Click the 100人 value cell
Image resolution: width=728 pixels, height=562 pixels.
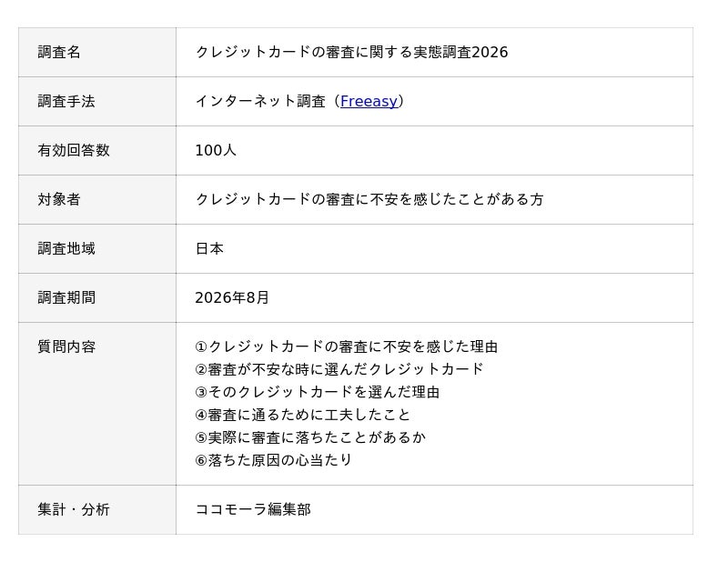pyautogui.click(x=435, y=150)
